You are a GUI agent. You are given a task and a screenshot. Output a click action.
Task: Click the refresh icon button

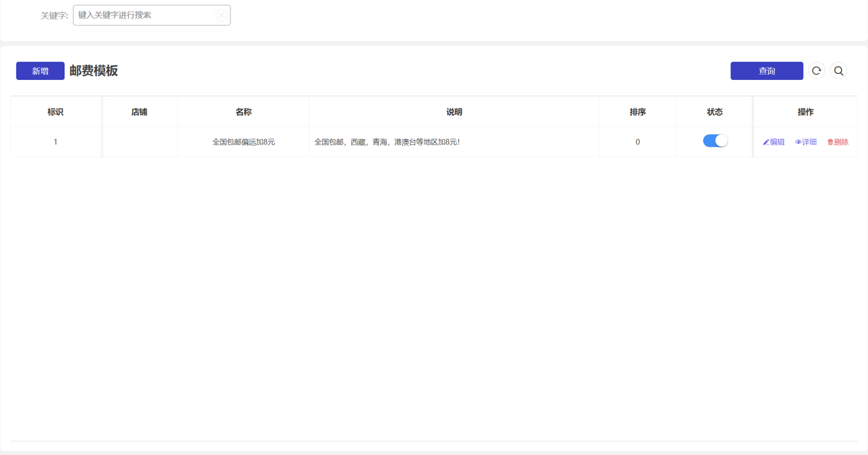[x=816, y=71]
